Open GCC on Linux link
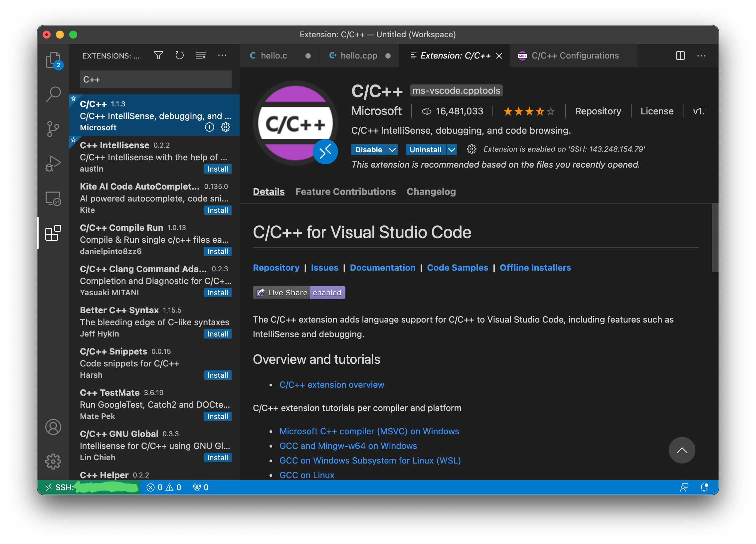The height and width of the screenshot is (544, 756). point(307,476)
